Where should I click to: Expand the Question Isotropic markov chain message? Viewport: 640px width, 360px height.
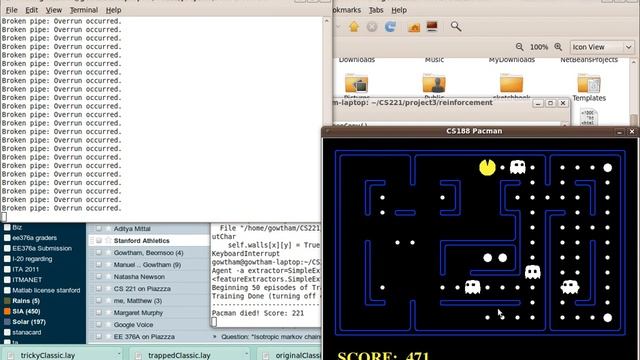click(214, 337)
